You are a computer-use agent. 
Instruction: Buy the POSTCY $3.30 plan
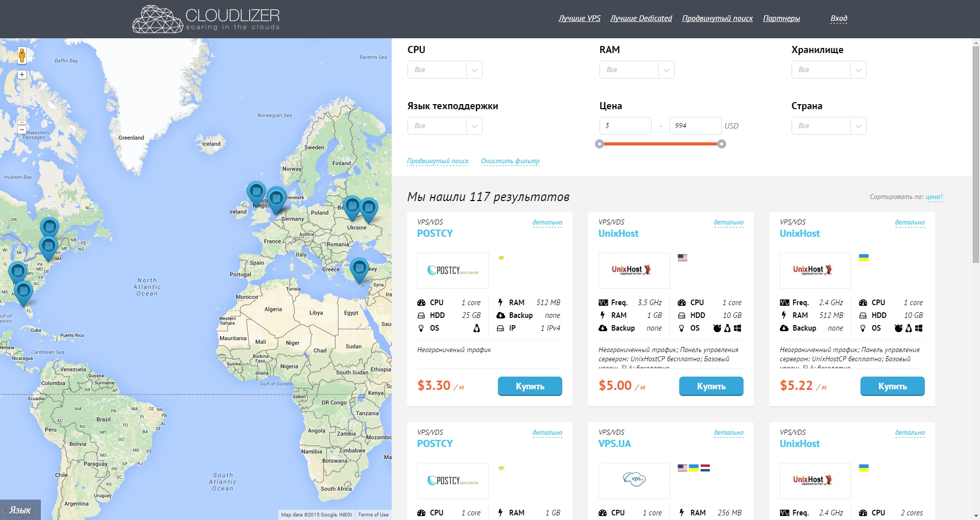(530, 386)
